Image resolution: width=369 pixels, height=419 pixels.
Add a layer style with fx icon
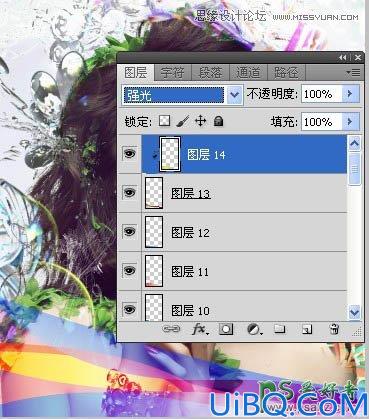click(200, 330)
